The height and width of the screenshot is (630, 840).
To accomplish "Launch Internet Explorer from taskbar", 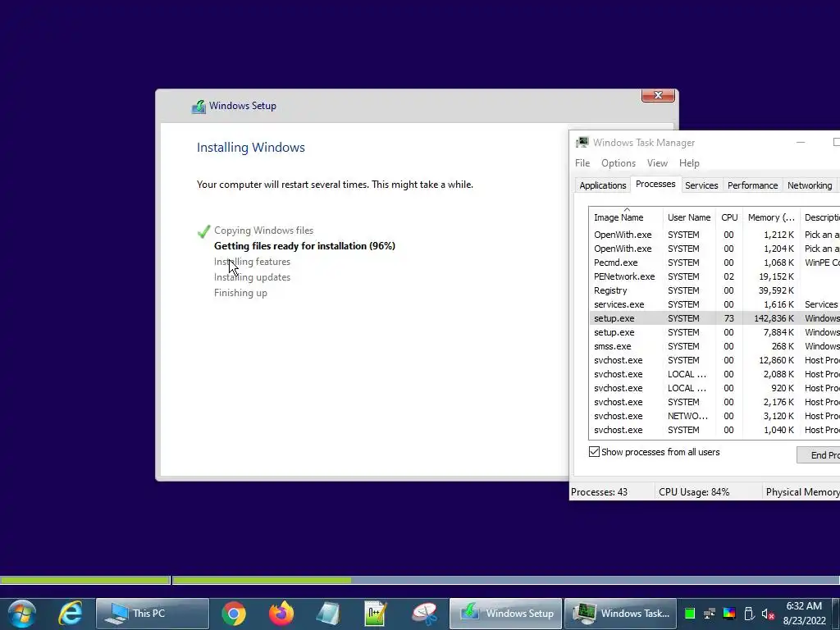I will point(71,614).
